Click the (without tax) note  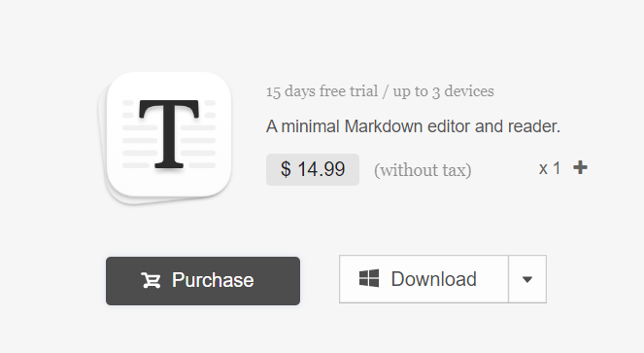[423, 170]
